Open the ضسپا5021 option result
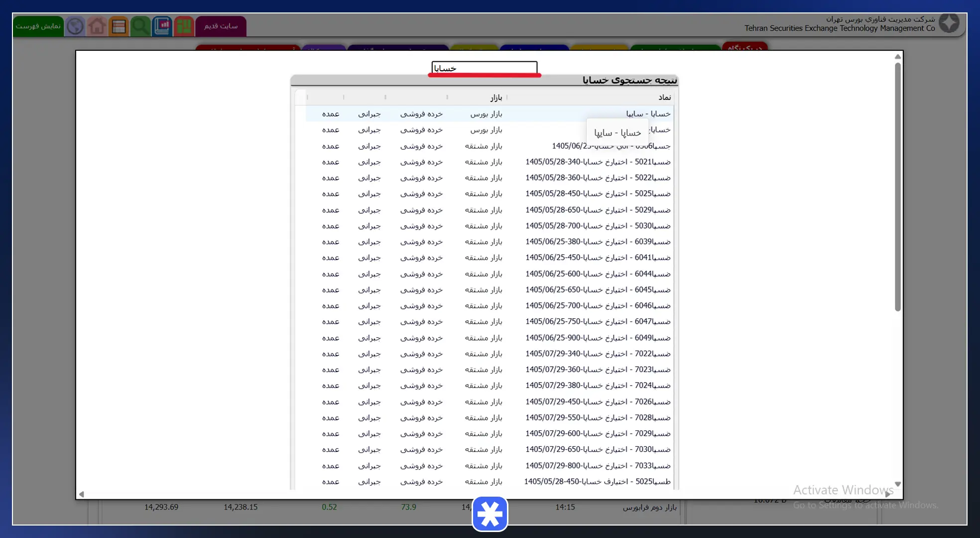Image resolution: width=980 pixels, height=538 pixels. (598, 162)
